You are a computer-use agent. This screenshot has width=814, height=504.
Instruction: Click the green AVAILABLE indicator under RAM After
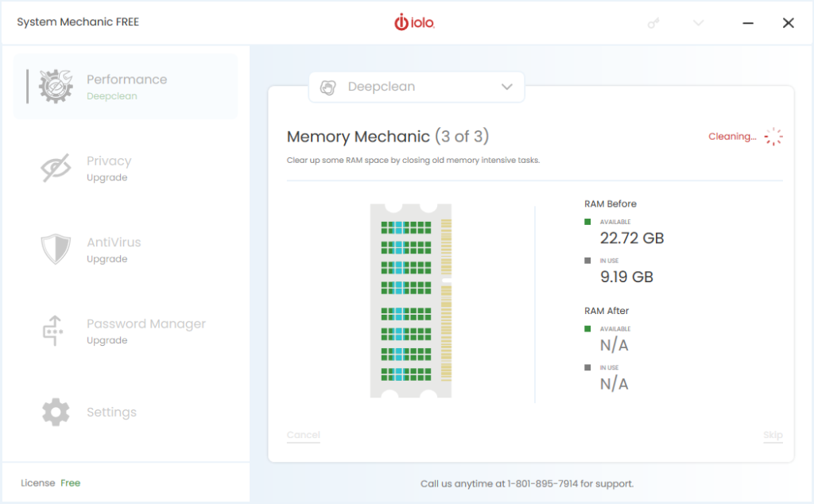point(589,328)
